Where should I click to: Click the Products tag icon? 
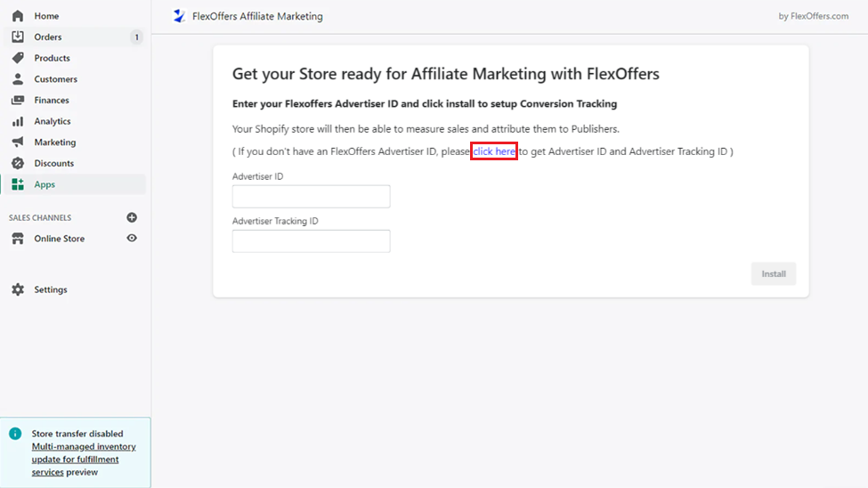(18, 58)
